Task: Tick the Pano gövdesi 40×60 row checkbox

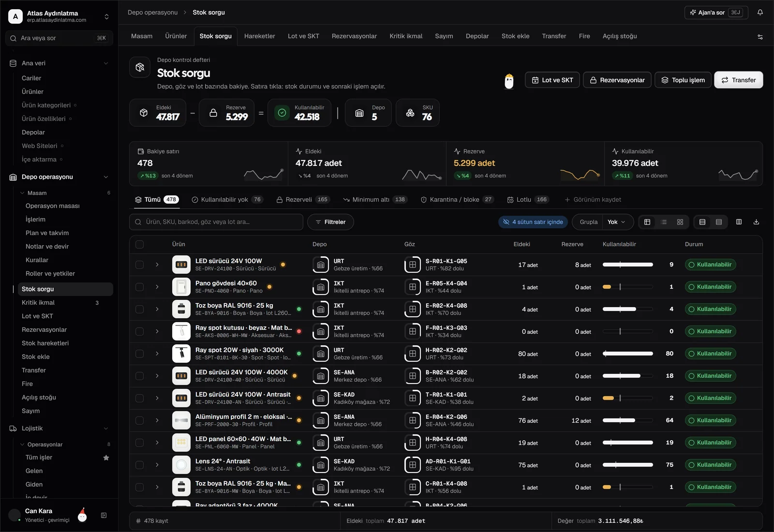Action: (140, 287)
